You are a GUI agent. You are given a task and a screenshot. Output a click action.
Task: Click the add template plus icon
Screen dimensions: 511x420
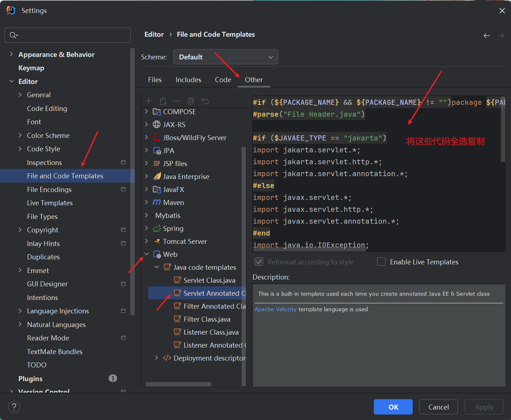tap(148, 101)
